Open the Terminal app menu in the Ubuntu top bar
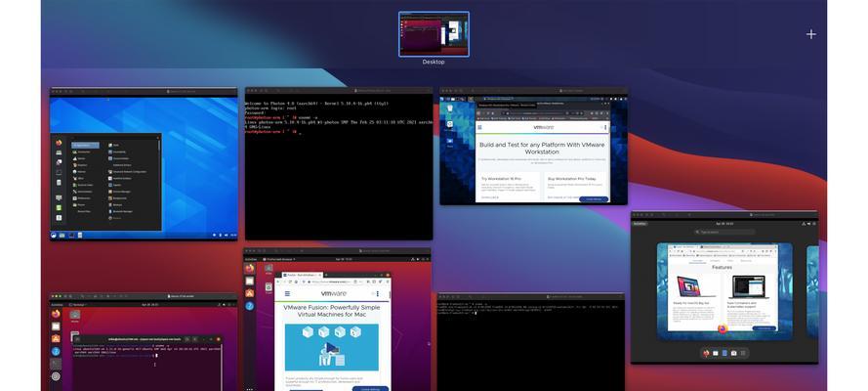Image resolution: width=868 pixels, height=391 pixels. click(x=77, y=305)
